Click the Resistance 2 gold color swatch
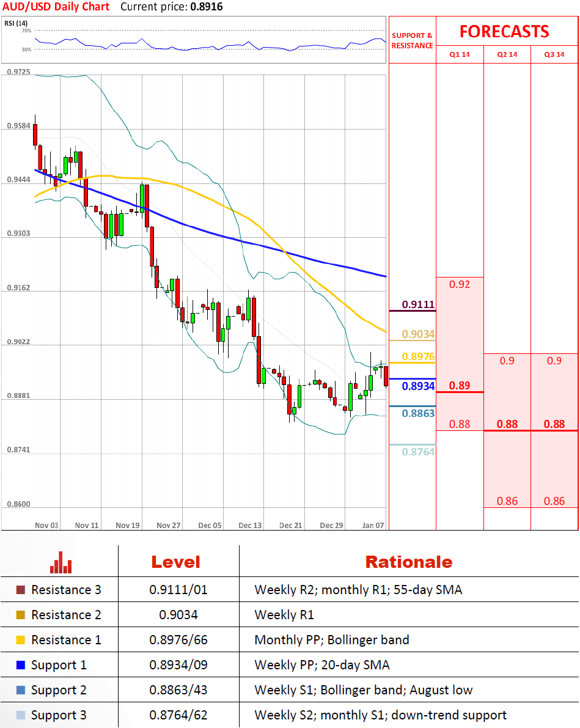This screenshot has height=728, width=580. coord(20,615)
